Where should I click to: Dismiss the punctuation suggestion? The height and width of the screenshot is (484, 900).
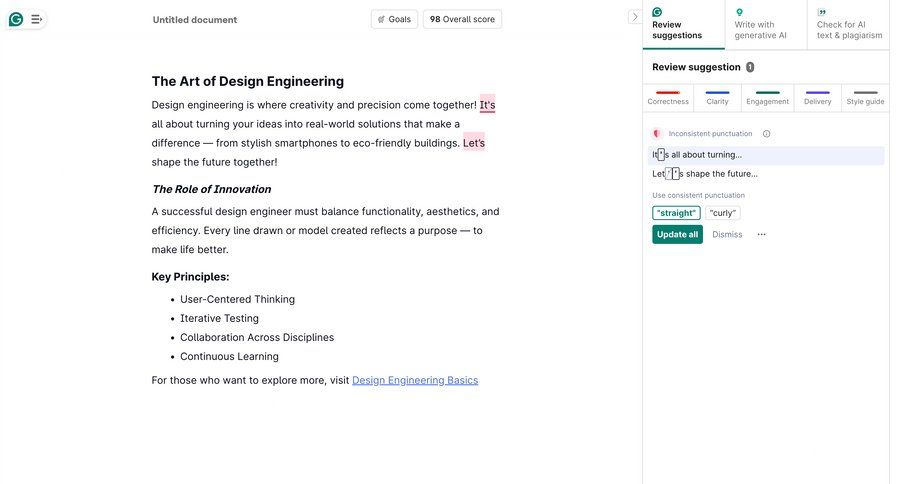click(x=727, y=234)
